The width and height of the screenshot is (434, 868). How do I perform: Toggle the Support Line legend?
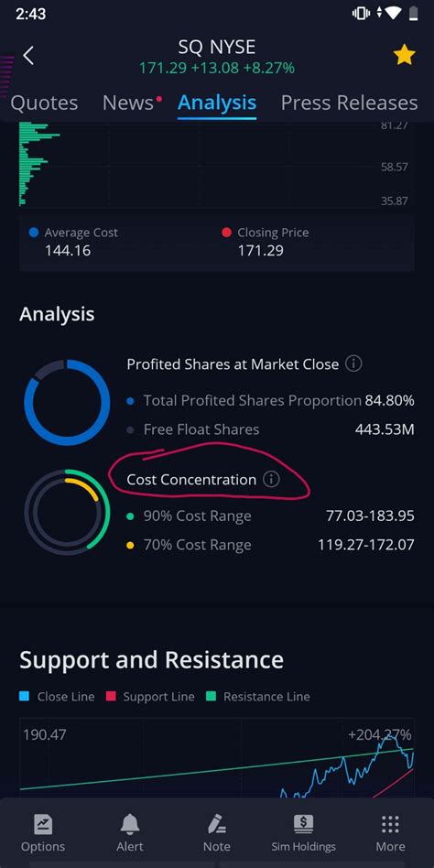(x=150, y=697)
